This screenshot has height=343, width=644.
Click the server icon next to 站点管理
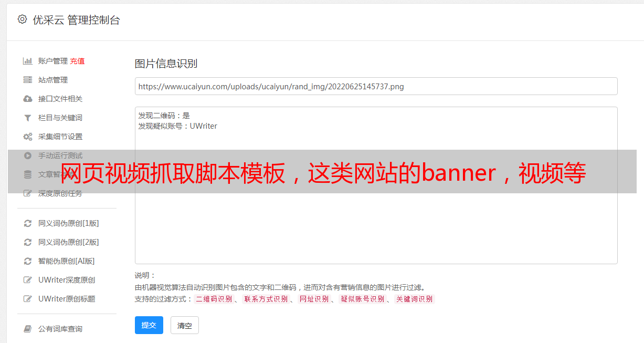point(28,80)
